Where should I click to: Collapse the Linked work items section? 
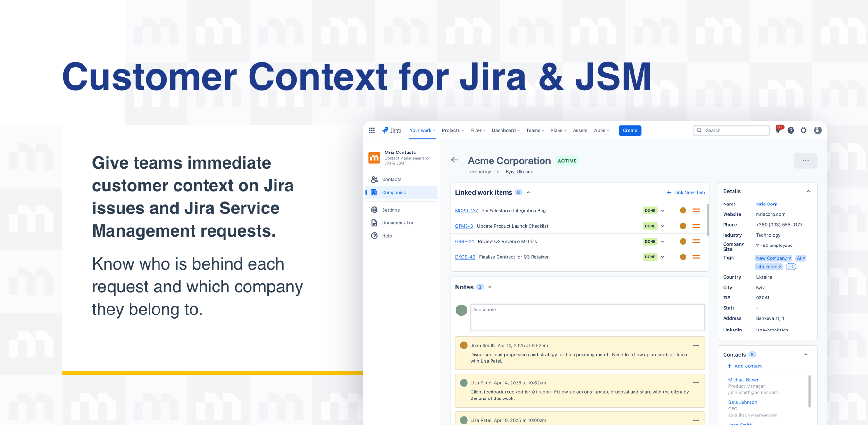[x=528, y=192]
